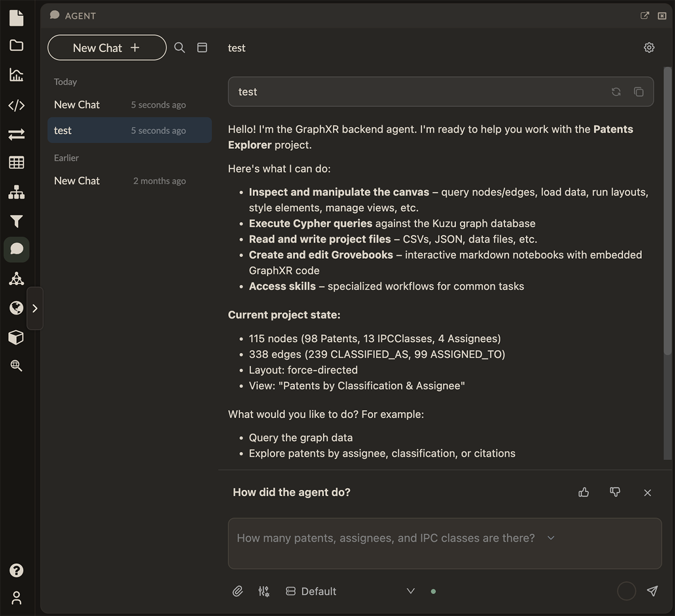Open the folder panel in the sidebar
Screen dimensions: 675x616
[16, 45]
